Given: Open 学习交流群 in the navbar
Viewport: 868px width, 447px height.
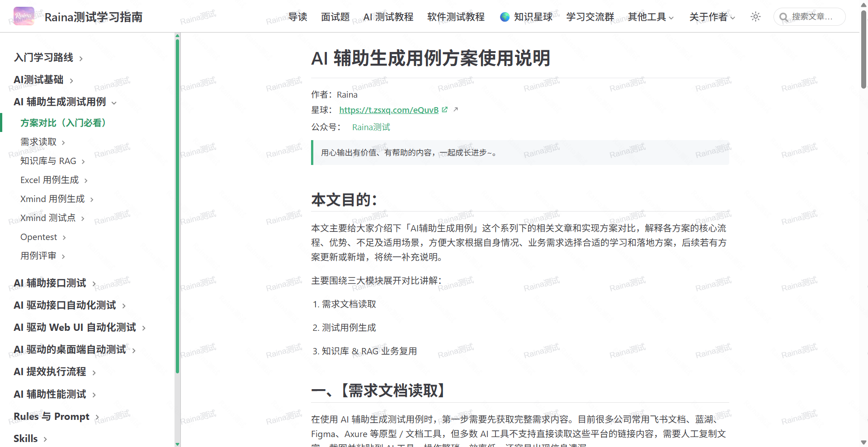Looking at the screenshot, I should click(x=590, y=17).
